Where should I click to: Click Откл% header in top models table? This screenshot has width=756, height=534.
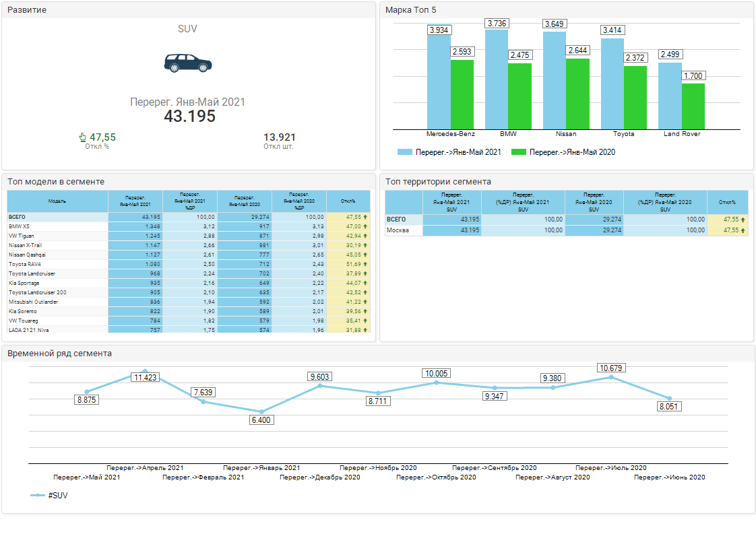[348, 201]
